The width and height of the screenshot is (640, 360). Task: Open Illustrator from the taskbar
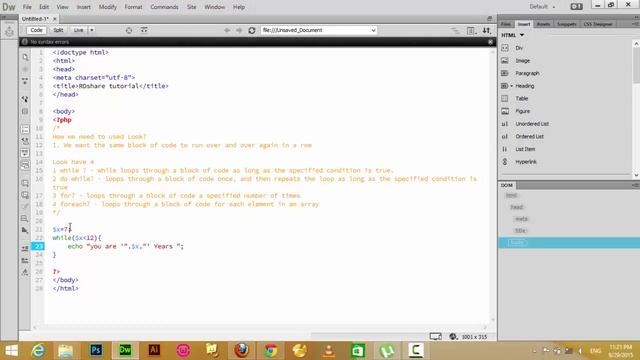coord(154,350)
